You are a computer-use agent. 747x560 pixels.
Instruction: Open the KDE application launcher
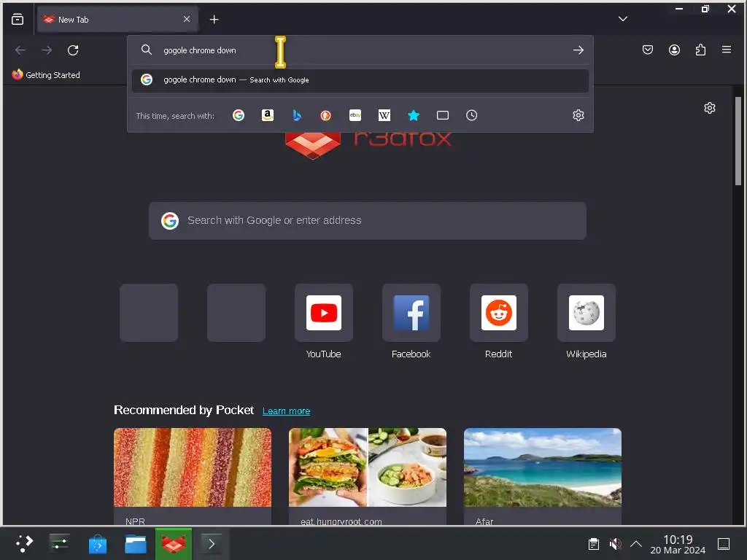[24, 544]
